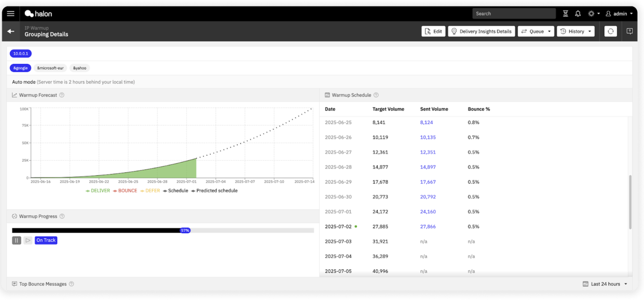
Task: Click the calendar icon by Last 24 hours
Action: pyautogui.click(x=586, y=284)
